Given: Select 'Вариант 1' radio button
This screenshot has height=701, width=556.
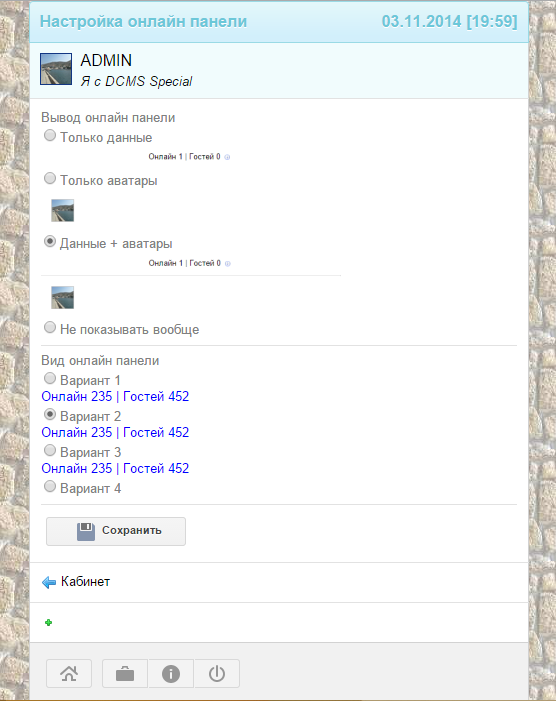Looking at the screenshot, I should (50, 378).
